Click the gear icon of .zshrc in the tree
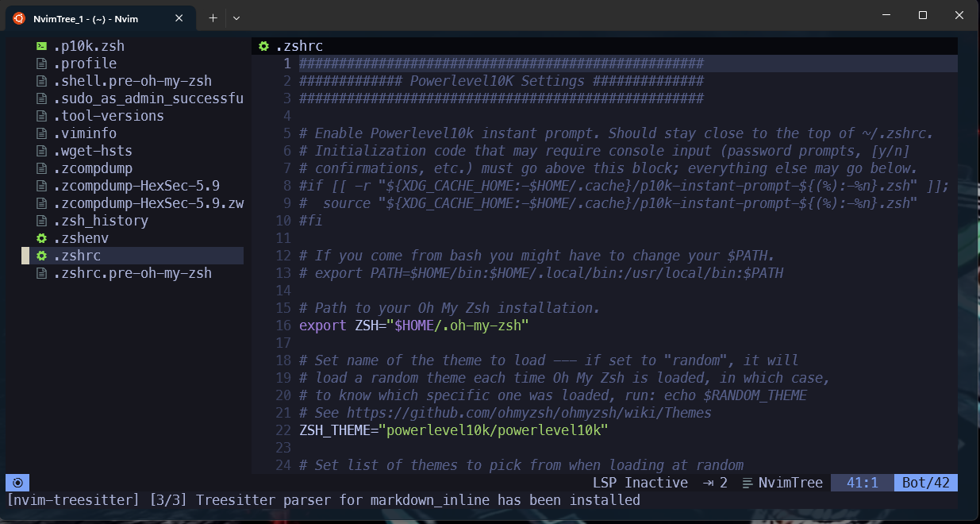Viewport: 980px width, 524px height. click(x=41, y=256)
